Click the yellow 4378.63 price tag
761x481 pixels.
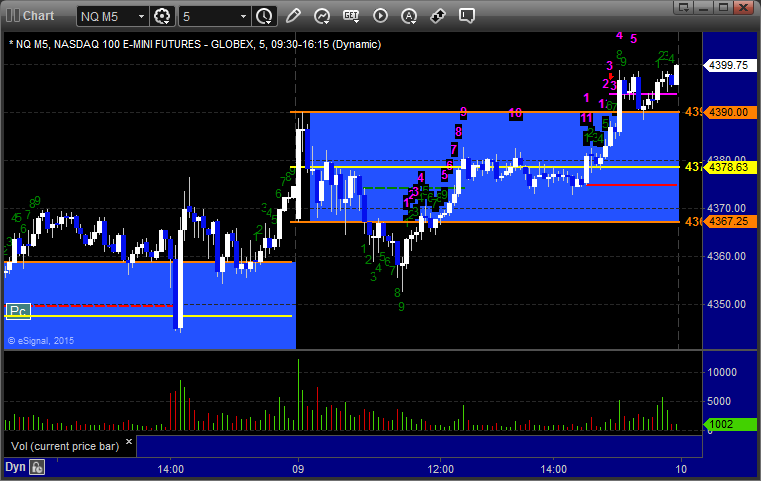[729, 167]
